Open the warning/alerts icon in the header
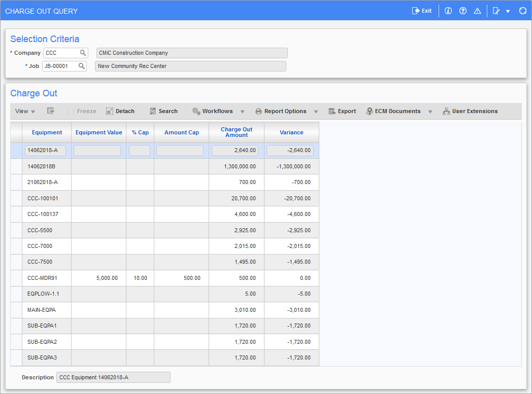 coord(477,10)
